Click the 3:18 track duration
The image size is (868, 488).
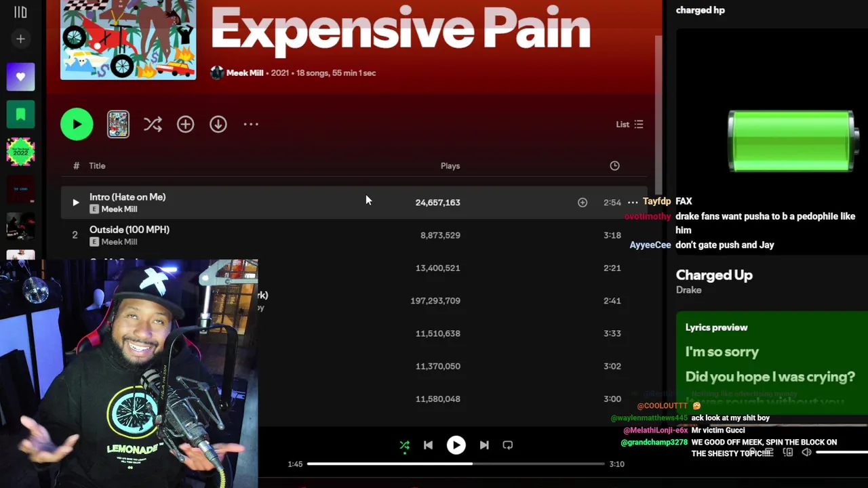tap(612, 235)
